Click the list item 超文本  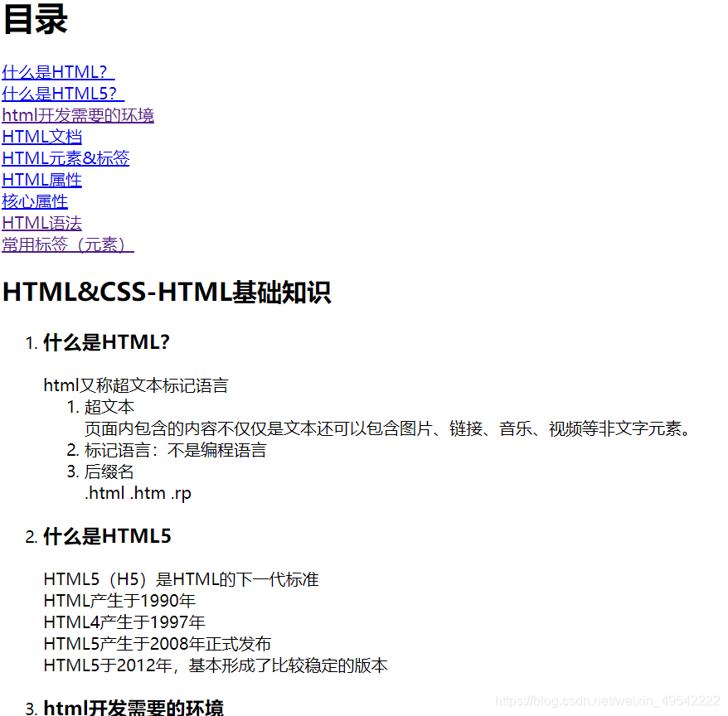[109, 407]
